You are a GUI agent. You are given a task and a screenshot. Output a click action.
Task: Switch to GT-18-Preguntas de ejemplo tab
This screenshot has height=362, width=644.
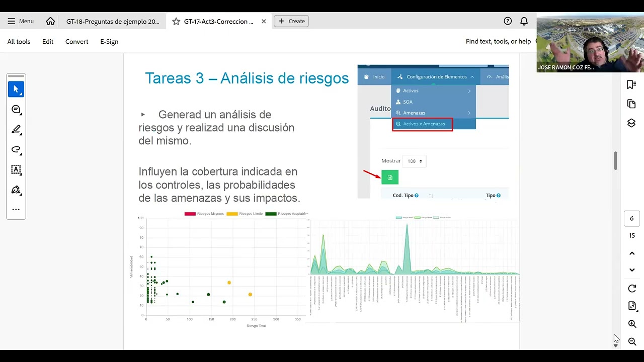113,22
